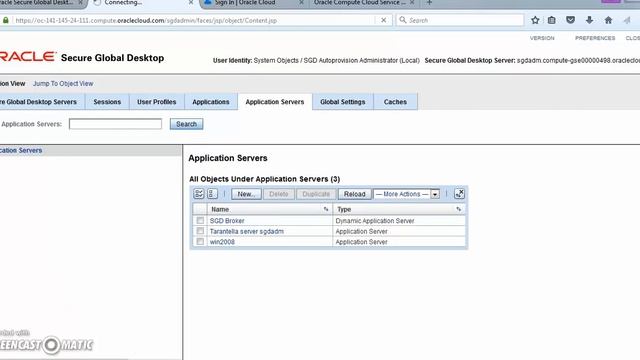Click the VERSION link at top
The height and width of the screenshot is (360, 640).
(x=542, y=38)
